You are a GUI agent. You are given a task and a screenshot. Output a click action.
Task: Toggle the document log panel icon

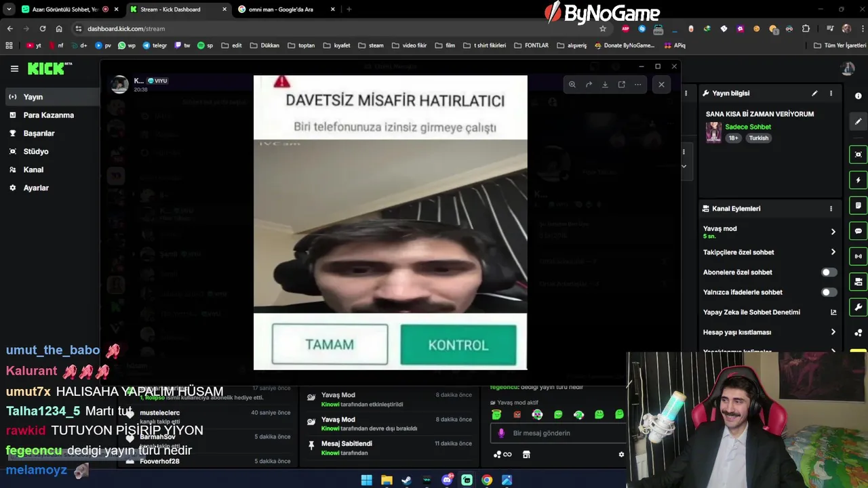point(859,205)
